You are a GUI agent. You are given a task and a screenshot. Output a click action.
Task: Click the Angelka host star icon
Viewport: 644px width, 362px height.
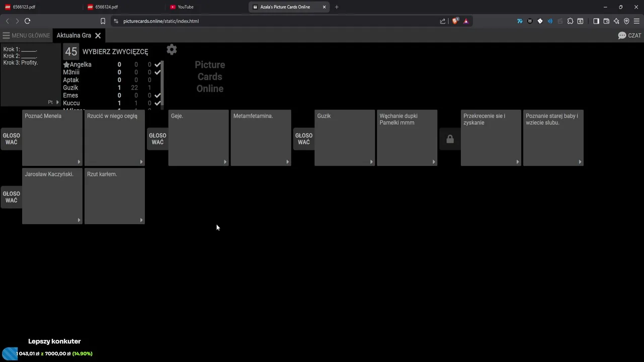(66, 64)
